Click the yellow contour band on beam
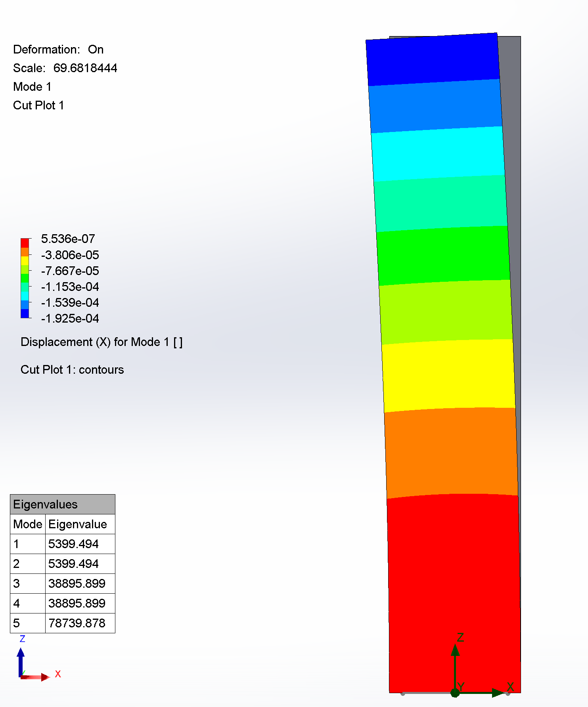 click(448, 376)
